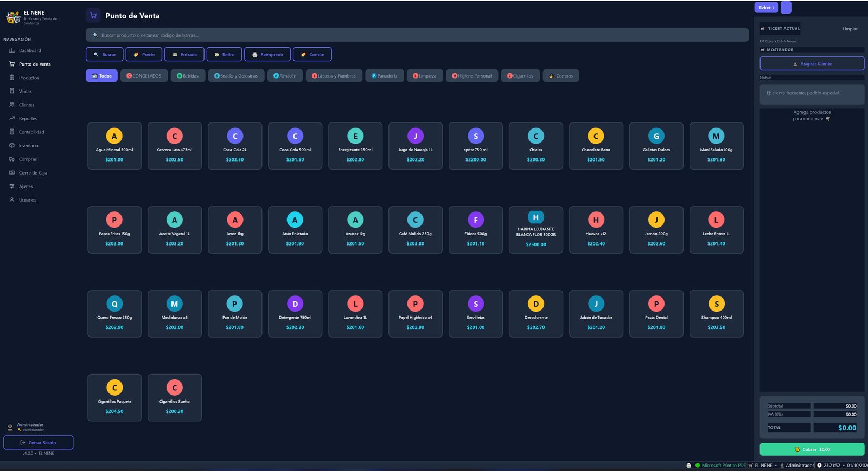Image resolution: width=868 pixels, height=471 pixels.
Task: Focus the product search bar
Action: [417, 35]
